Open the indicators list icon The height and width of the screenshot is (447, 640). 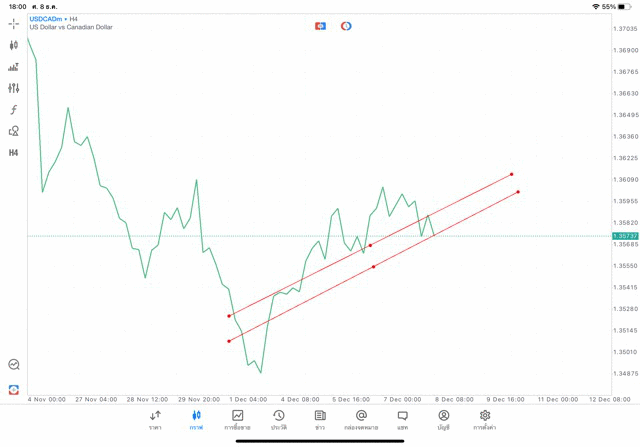pos(14,67)
